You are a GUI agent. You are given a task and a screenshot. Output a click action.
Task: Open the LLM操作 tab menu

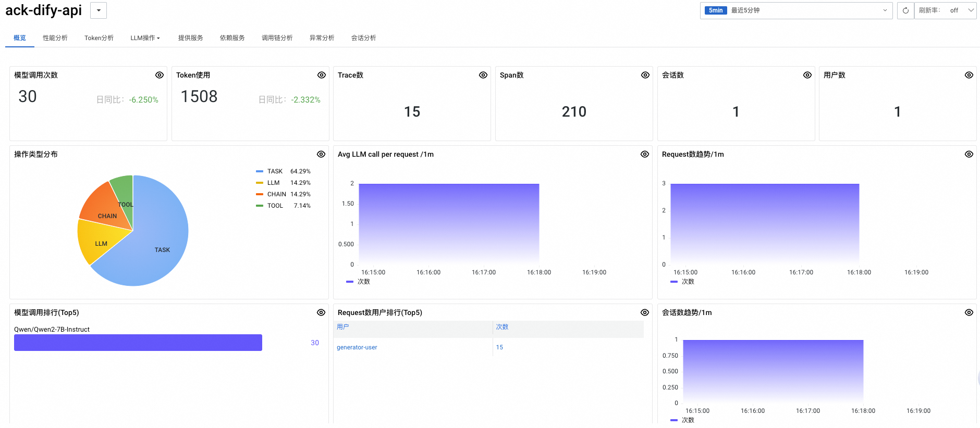tap(145, 38)
